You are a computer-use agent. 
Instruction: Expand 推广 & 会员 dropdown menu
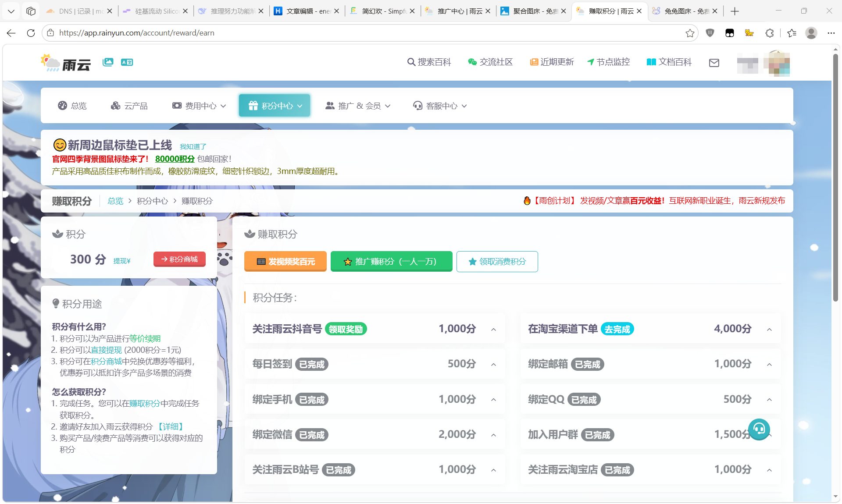358,106
